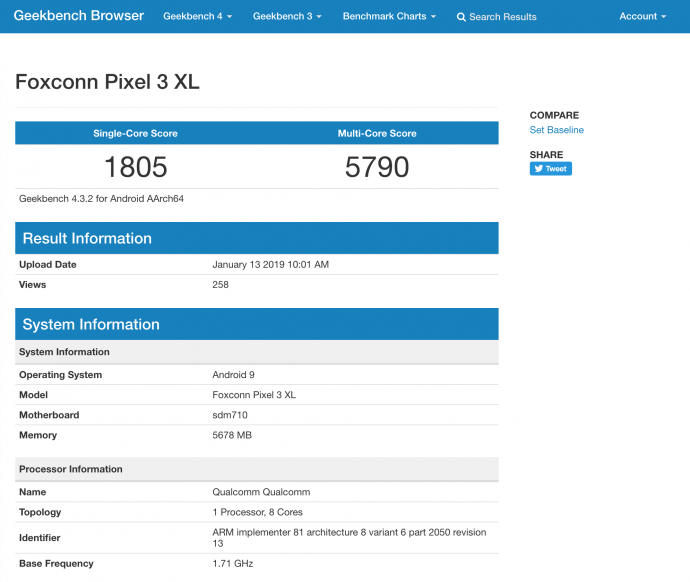
Task: Click the SHARE sidebar heading
Action: 546,154
